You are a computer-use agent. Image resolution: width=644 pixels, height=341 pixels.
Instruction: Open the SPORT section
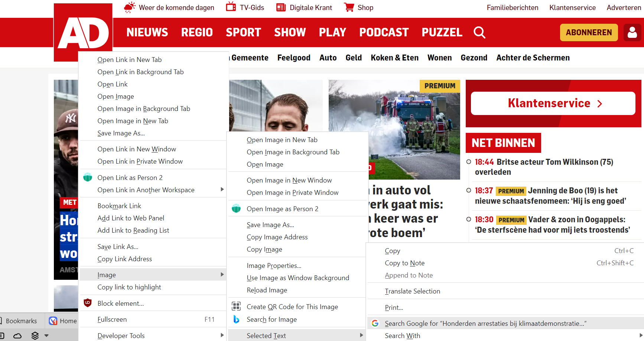tap(243, 33)
